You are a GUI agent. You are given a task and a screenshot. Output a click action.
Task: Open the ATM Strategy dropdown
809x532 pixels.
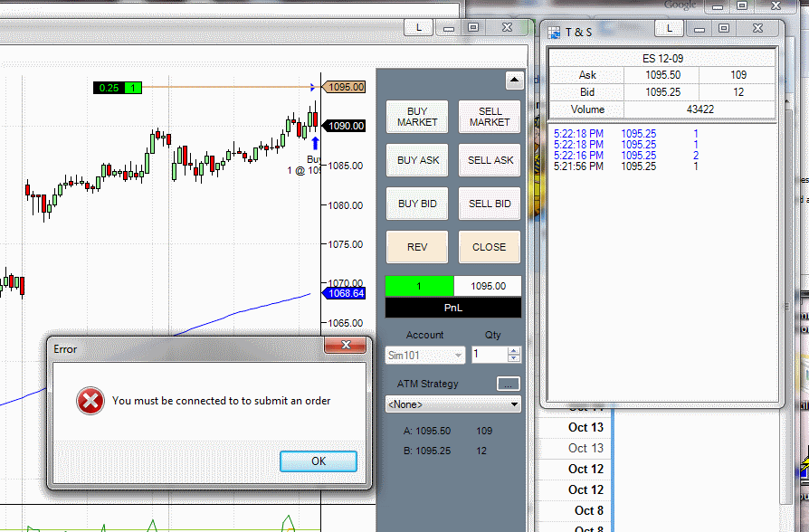[453, 404]
